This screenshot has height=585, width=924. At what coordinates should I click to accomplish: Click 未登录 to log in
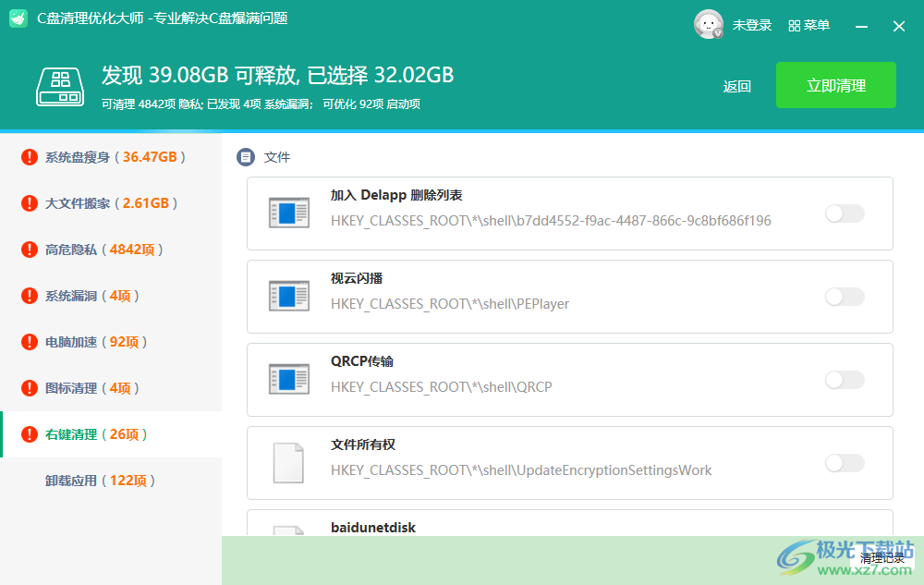tap(752, 26)
